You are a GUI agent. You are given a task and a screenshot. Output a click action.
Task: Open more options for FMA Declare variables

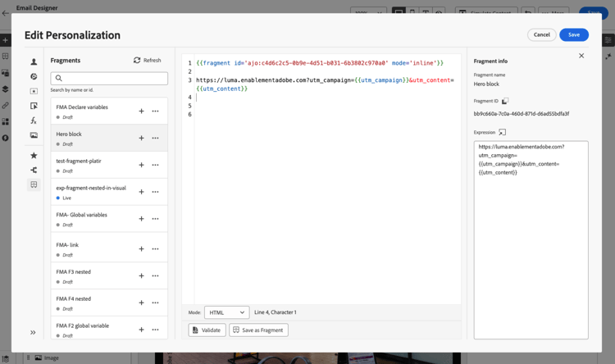tap(155, 111)
